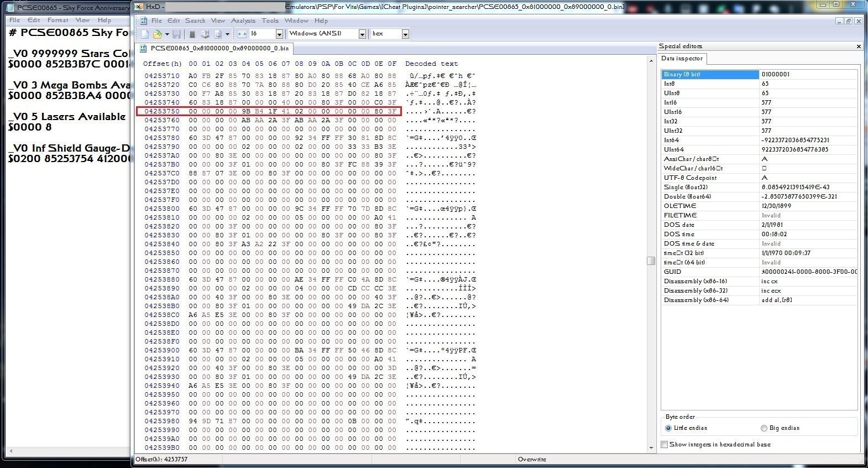
Task: Close the Special editors panel
Action: coord(859,46)
